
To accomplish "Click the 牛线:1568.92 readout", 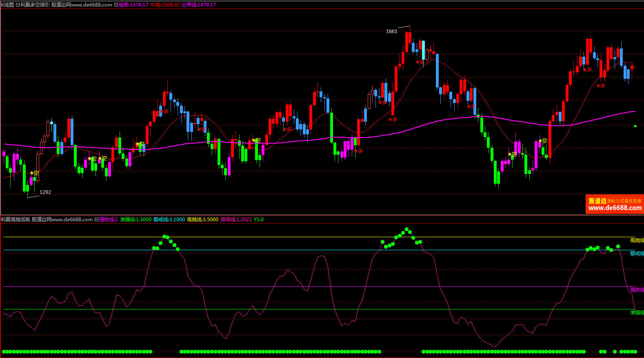I will (x=165, y=5).
